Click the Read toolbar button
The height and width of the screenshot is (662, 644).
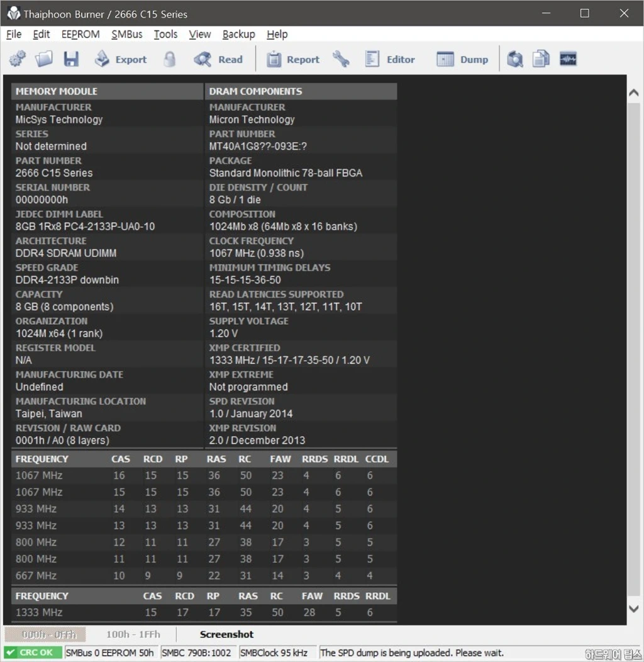tap(218, 59)
